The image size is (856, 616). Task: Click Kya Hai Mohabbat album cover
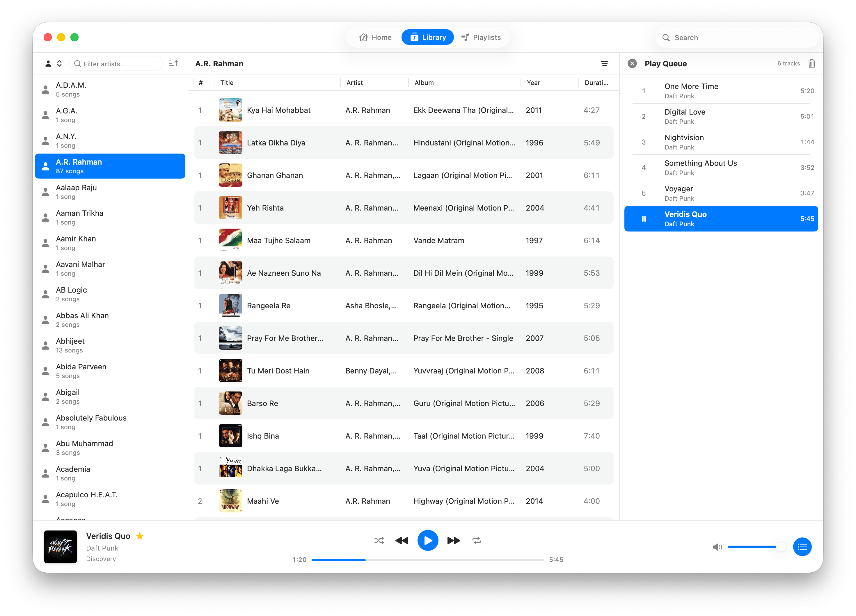(231, 110)
